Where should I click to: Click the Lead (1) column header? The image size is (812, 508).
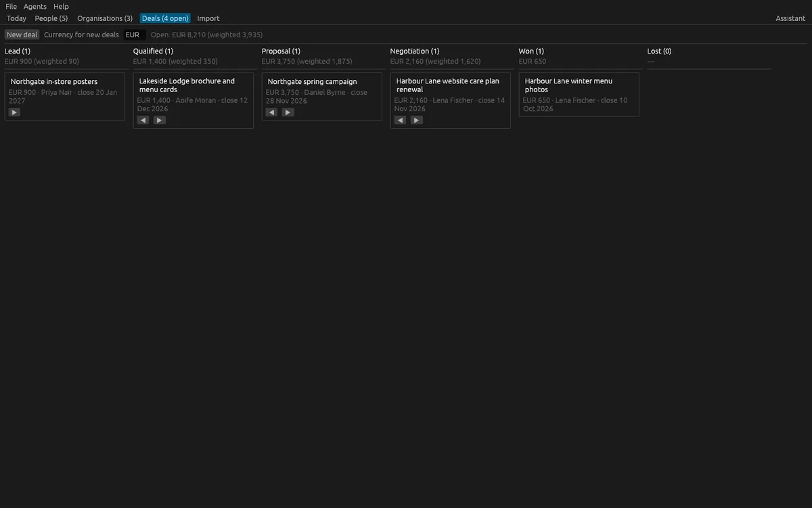(18, 51)
